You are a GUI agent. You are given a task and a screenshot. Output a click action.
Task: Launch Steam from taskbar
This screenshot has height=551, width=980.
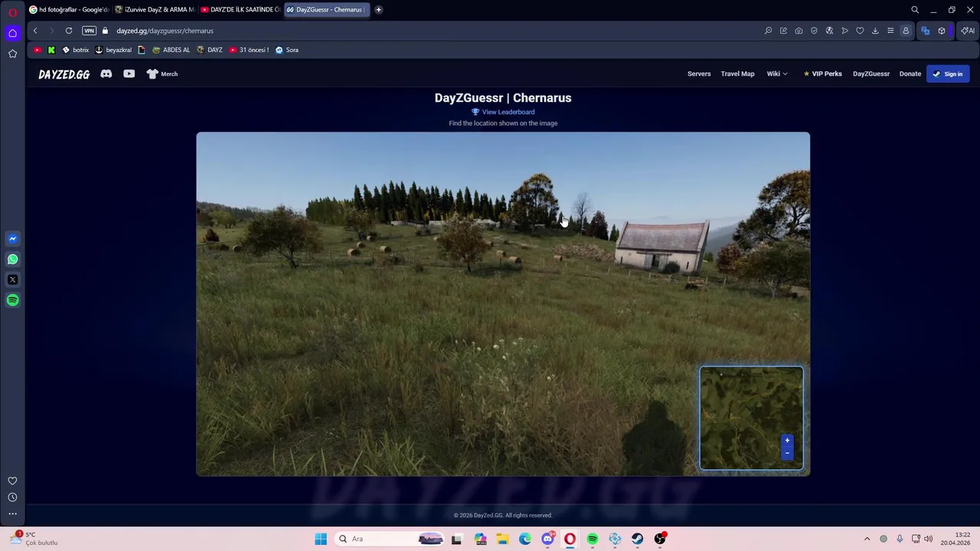point(637,539)
